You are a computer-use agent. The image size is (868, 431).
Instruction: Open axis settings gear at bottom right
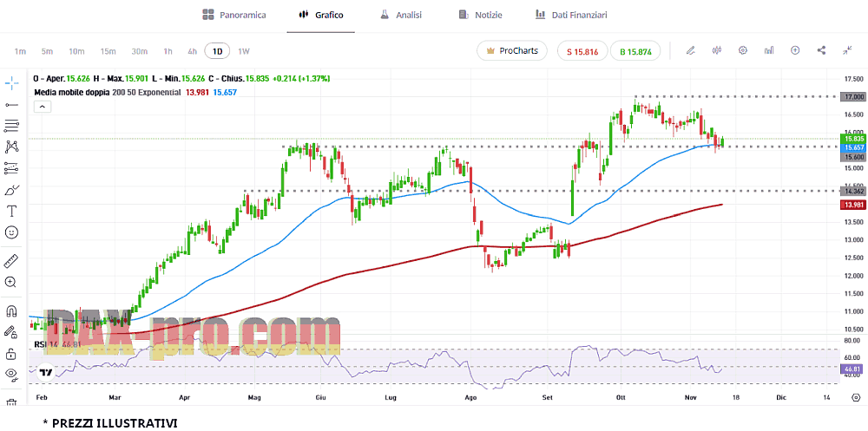[x=856, y=397]
